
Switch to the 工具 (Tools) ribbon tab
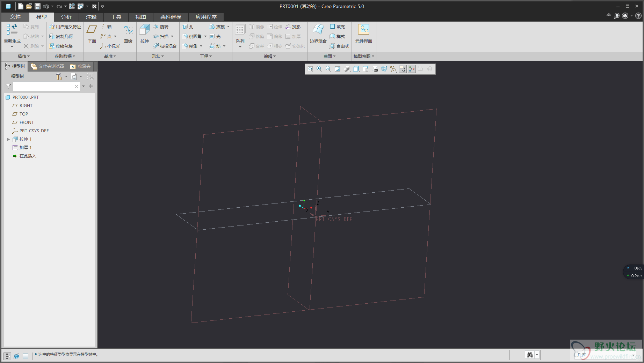[x=116, y=17]
